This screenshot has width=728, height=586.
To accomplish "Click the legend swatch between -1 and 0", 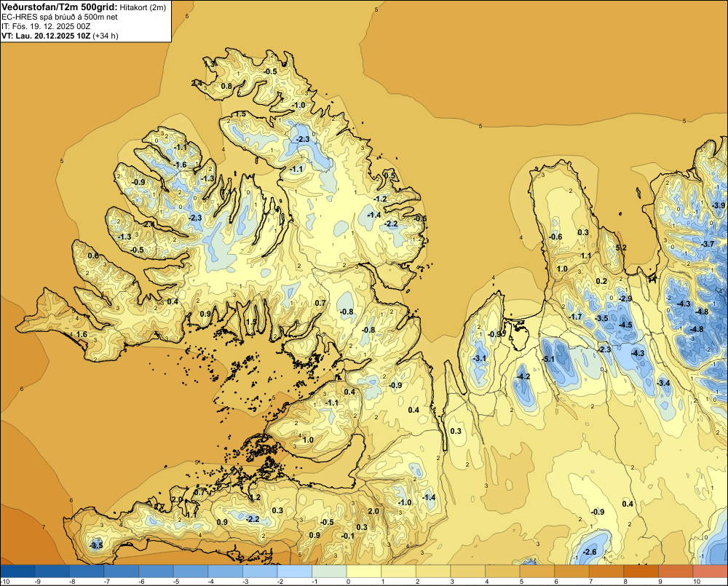I will tap(329, 571).
